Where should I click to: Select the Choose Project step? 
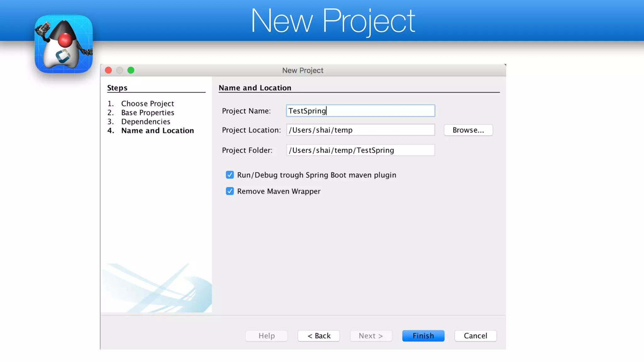click(147, 104)
